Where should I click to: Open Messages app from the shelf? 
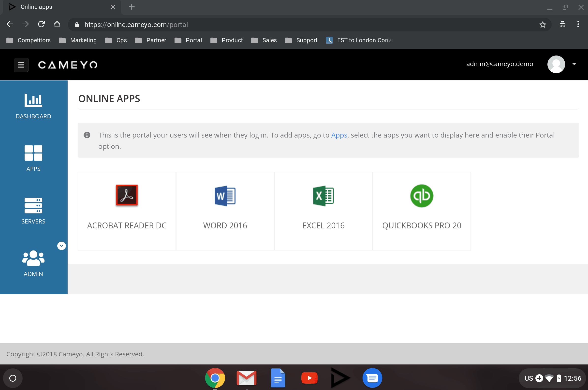tap(372, 378)
